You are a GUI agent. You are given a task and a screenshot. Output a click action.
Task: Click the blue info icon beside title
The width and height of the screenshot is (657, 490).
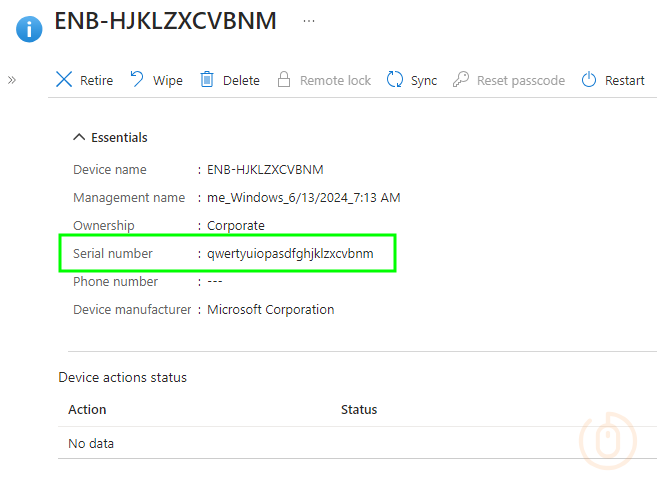pos(29,28)
